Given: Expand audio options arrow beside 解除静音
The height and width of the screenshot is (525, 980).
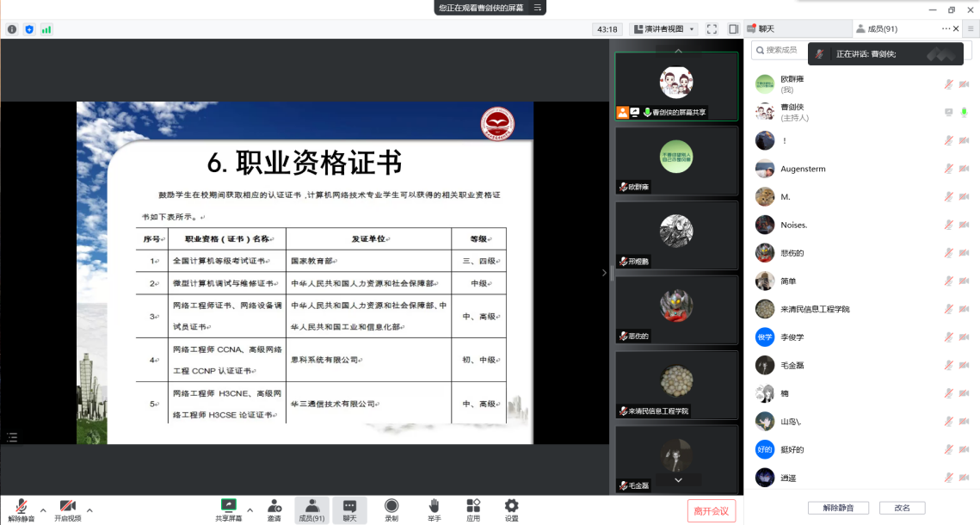Looking at the screenshot, I should point(43,510).
